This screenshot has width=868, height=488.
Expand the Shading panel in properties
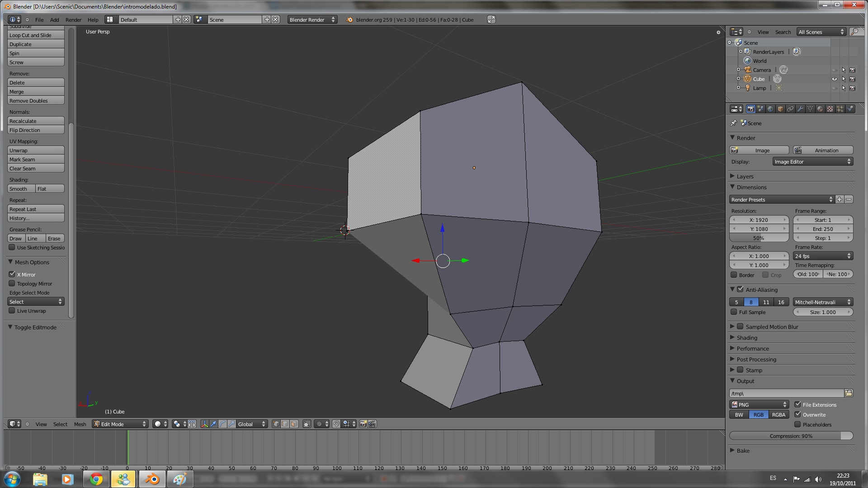747,338
